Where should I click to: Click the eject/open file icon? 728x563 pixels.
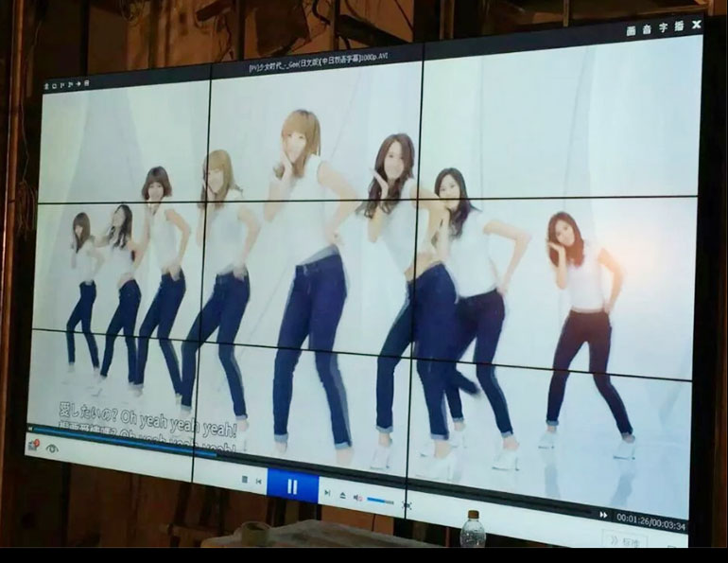[x=342, y=495]
